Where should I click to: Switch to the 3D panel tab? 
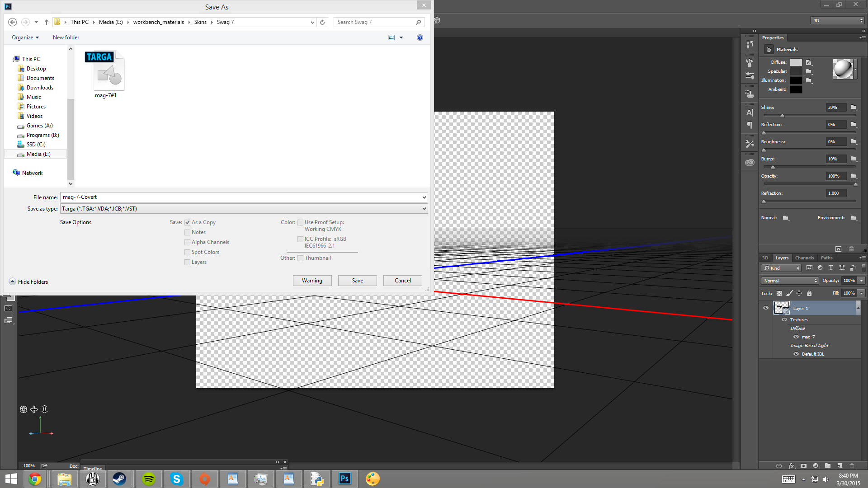765,258
